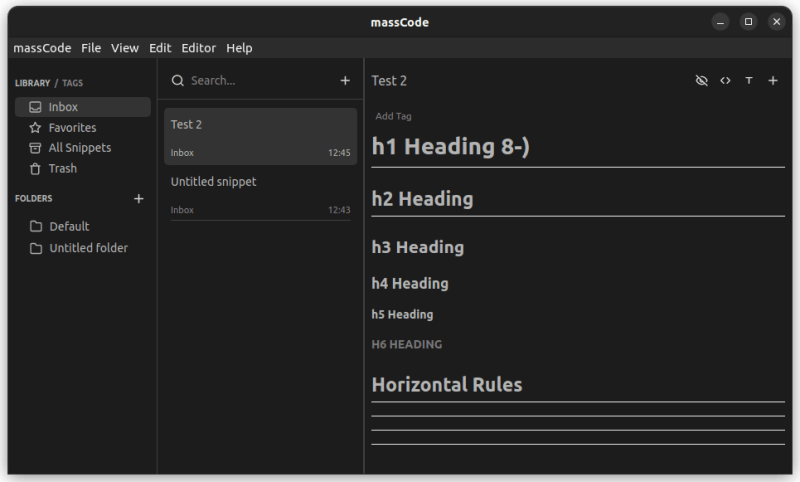Add a new folder with plus icon
This screenshot has height=482, width=800.
(x=139, y=199)
